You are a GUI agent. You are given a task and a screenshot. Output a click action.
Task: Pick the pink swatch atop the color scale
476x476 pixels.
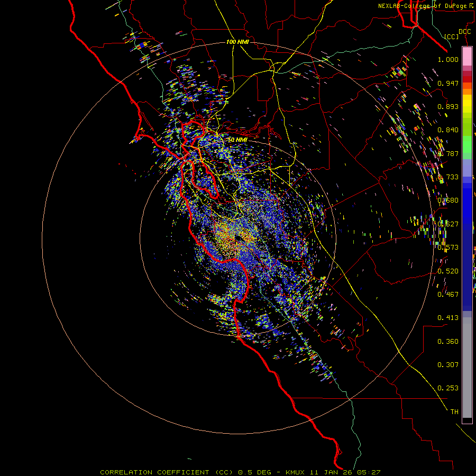467,57
